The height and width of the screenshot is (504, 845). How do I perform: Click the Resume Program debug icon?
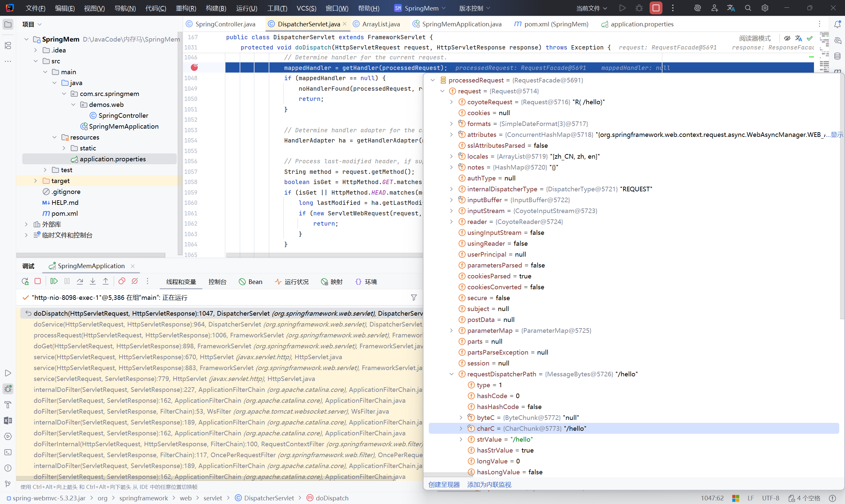[54, 281]
